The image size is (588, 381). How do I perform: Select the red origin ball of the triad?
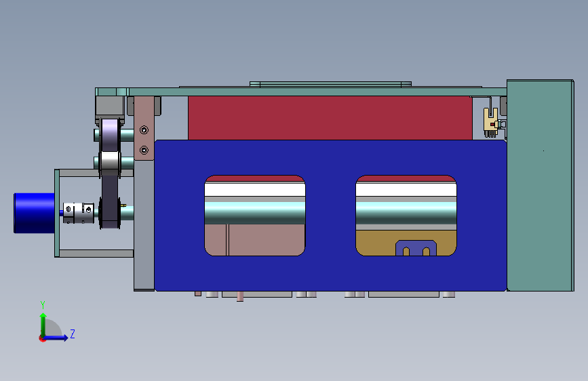click(42, 338)
